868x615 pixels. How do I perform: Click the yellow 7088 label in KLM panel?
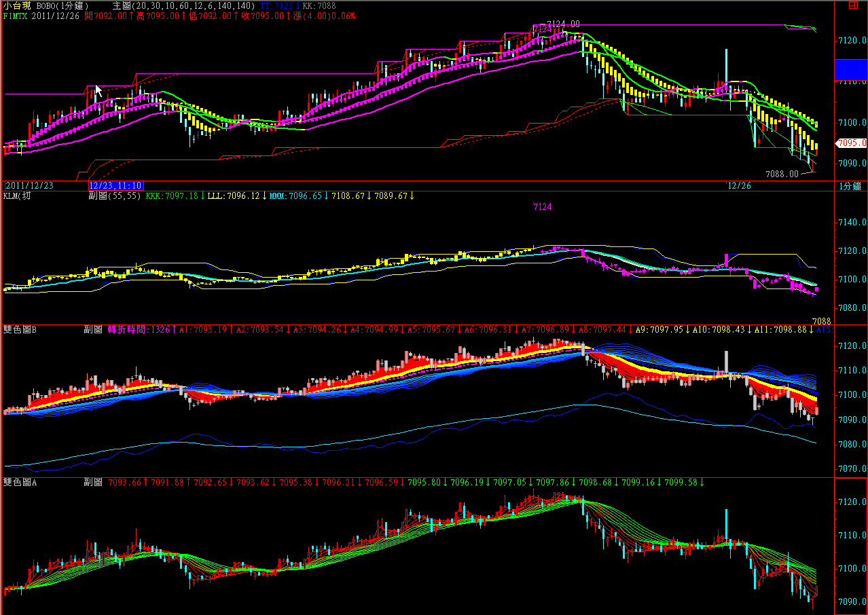pyautogui.click(x=821, y=320)
